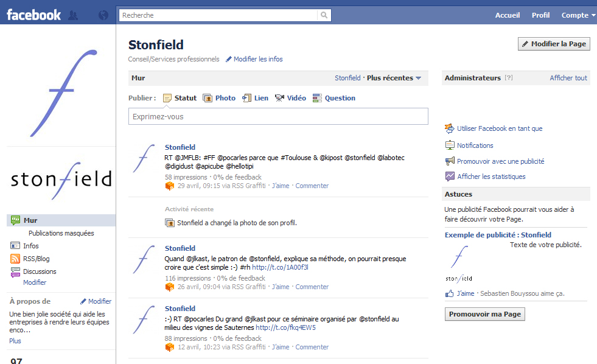Click RSS Graffiti icon on 12 avril post
Image resolution: width=597 pixels, height=364 pixels.
click(x=169, y=347)
